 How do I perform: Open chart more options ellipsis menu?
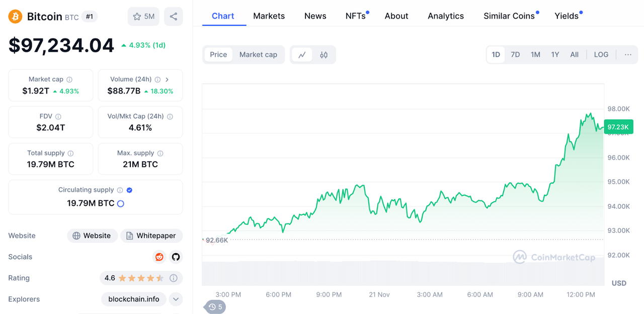click(628, 54)
